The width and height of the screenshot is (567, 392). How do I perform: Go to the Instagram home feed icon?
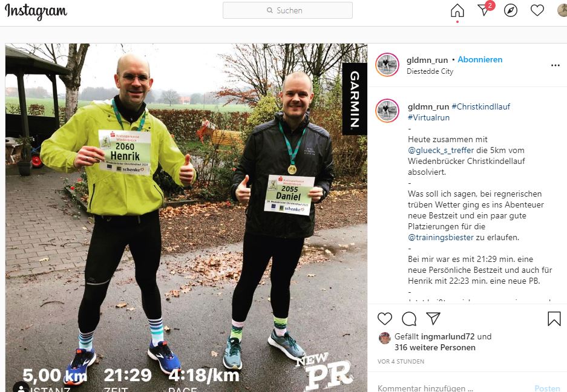457,10
